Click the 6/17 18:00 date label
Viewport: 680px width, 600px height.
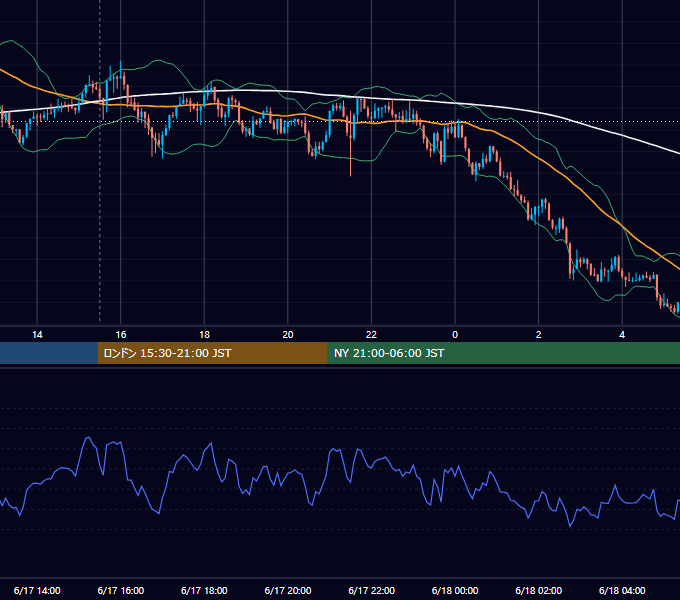point(204,590)
